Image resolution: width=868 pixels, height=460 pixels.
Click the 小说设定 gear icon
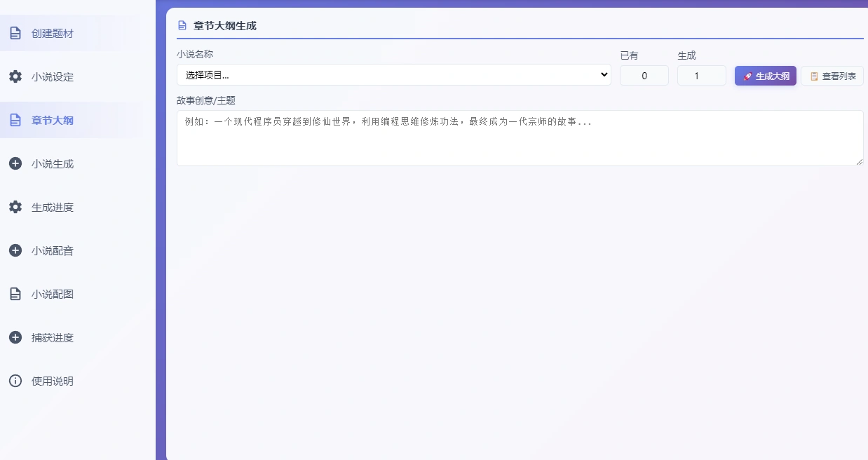click(x=15, y=76)
